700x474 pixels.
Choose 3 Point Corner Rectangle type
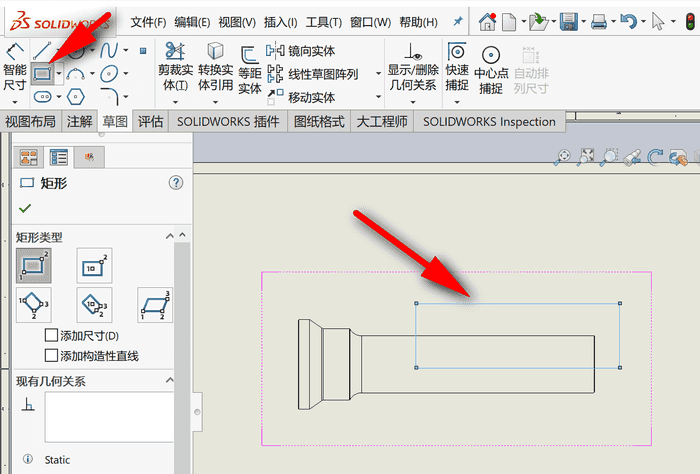(x=33, y=305)
